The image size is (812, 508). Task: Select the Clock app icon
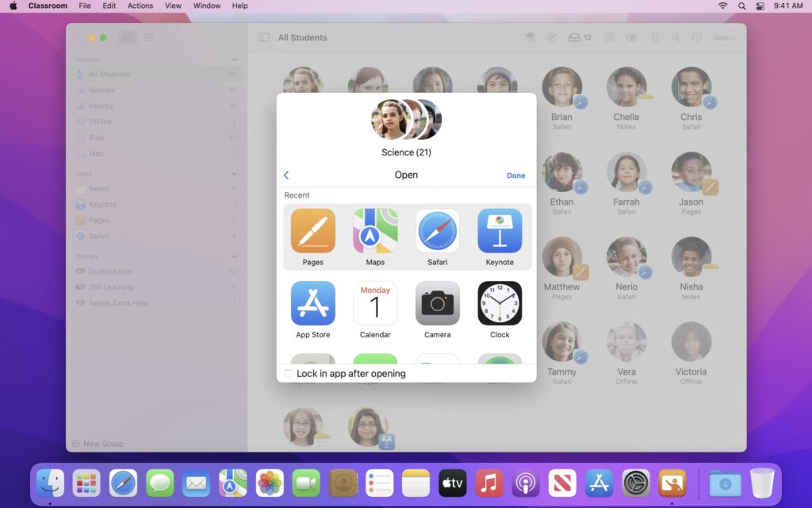tap(500, 303)
